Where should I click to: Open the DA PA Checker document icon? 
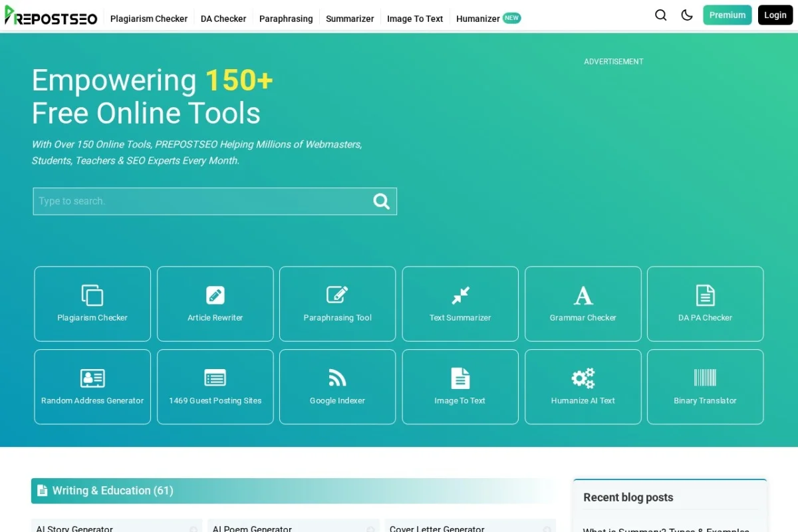(x=705, y=295)
